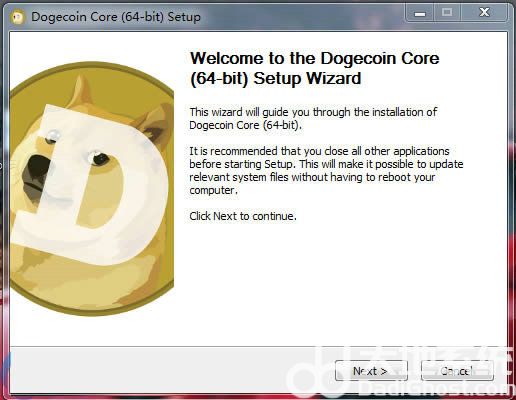
Task: Click the DadiGhost.com watermark text
Action: 435,389
